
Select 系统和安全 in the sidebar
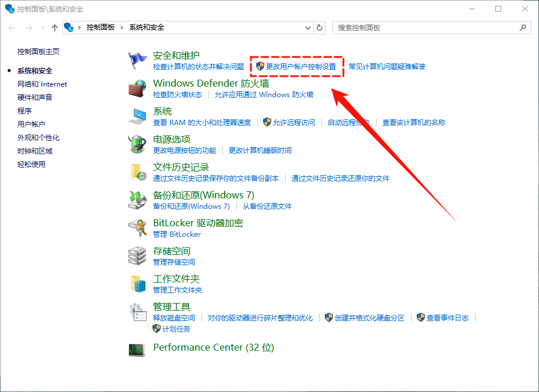pos(35,71)
